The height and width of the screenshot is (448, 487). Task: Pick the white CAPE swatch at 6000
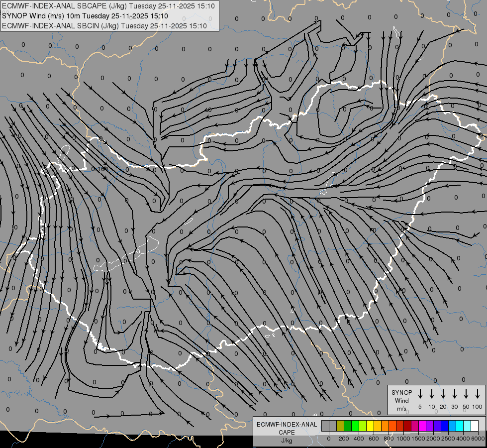pyautogui.click(x=474, y=426)
